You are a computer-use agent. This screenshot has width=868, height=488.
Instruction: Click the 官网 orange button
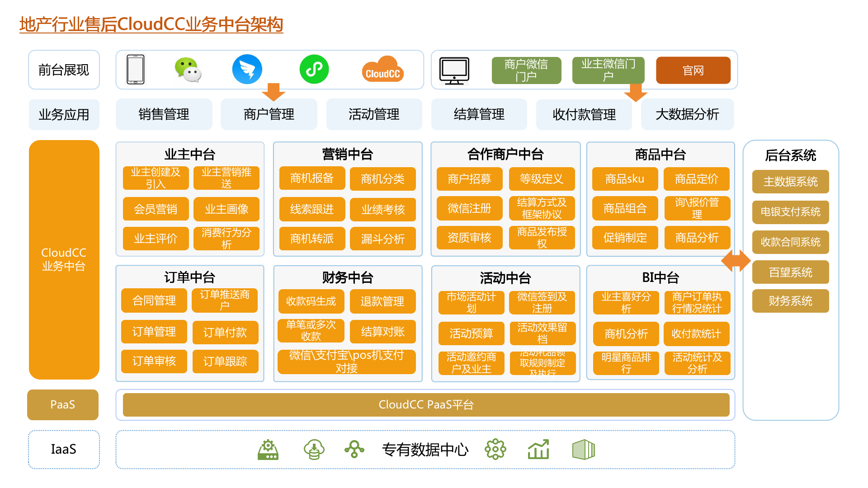pyautogui.click(x=693, y=70)
